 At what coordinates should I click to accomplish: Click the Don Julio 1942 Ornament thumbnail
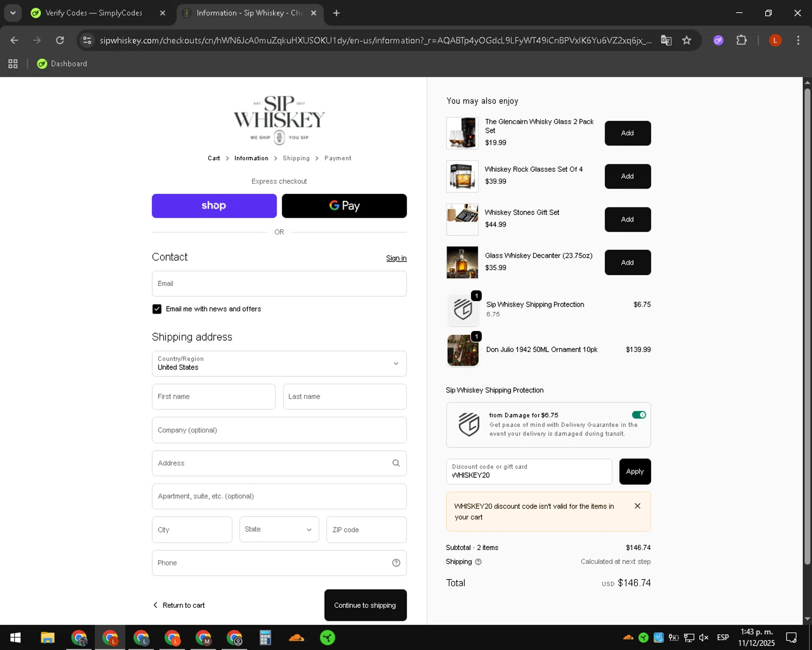(x=463, y=350)
